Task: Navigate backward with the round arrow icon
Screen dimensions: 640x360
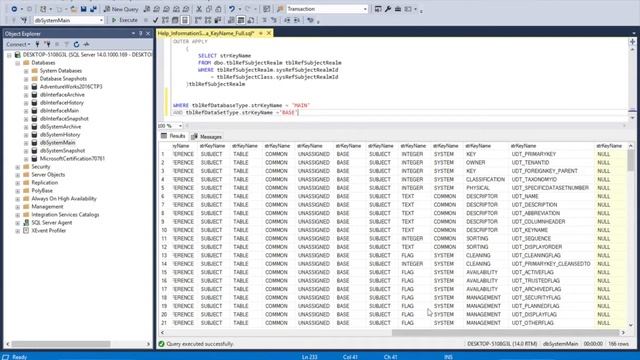Action: tap(14, 9)
